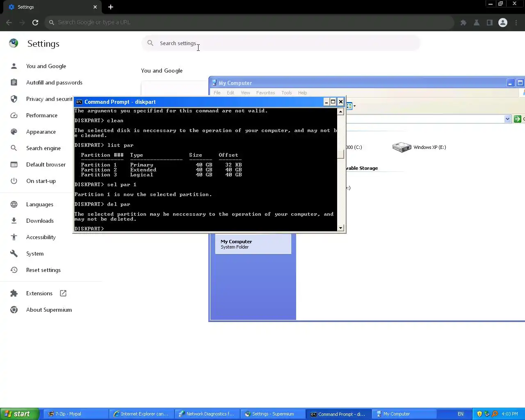Click the profile avatar icon in browser toolbar
Image resolution: width=525 pixels, height=420 pixels.
click(503, 23)
